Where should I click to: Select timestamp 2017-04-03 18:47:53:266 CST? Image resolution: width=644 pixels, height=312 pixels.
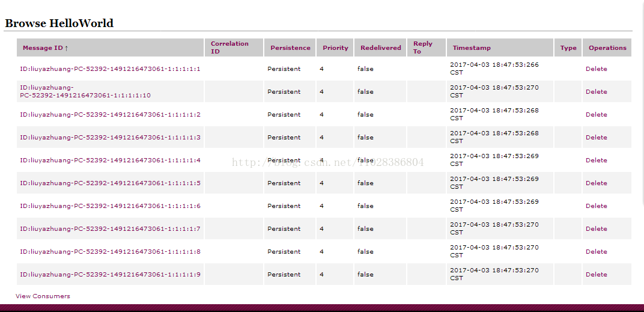tap(494, 69)
